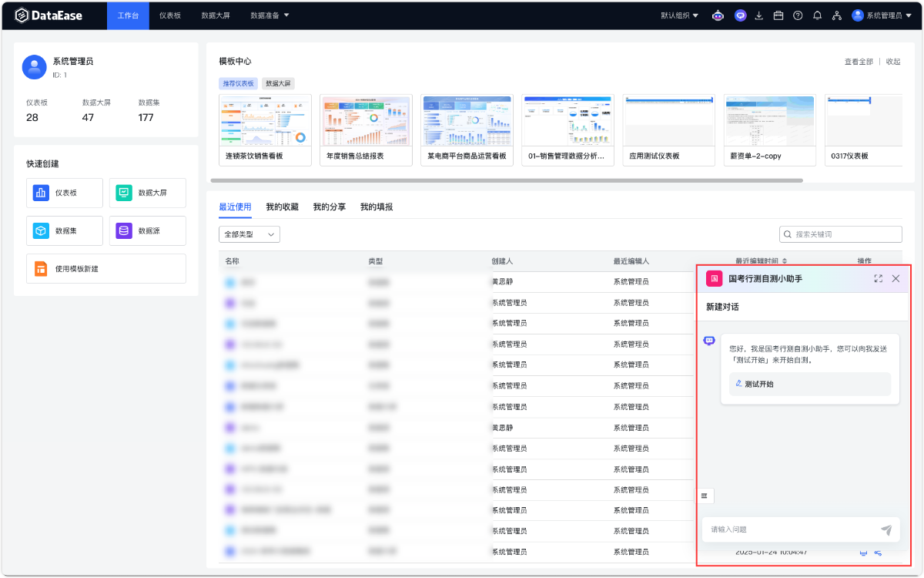Click the user avatar in profile card
Image resolution: width=924 pixels, height=578 pixels.
coord(35,67)
